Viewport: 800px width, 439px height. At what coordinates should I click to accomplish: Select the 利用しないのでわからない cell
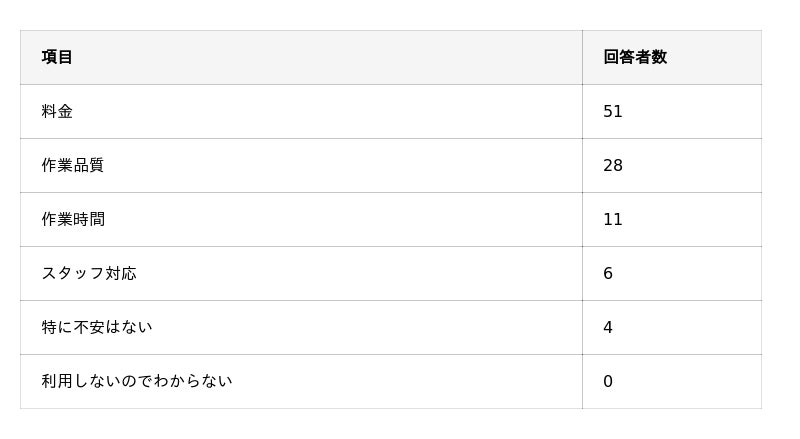click(x=136, y=381)
